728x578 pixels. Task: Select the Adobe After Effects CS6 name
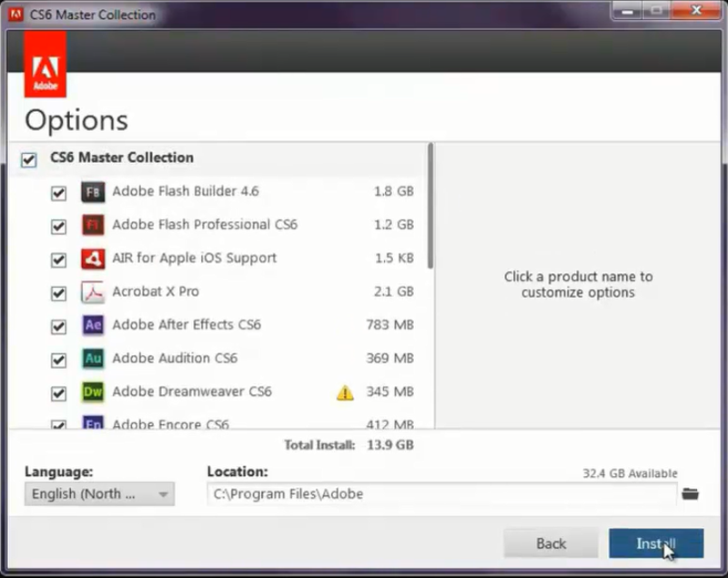(x=187, y=325)
